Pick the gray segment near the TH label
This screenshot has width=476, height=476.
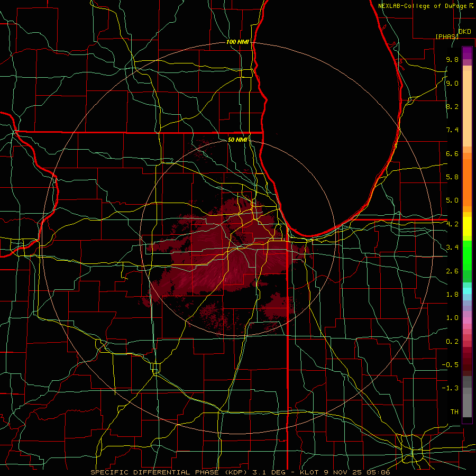click(467, 405)
